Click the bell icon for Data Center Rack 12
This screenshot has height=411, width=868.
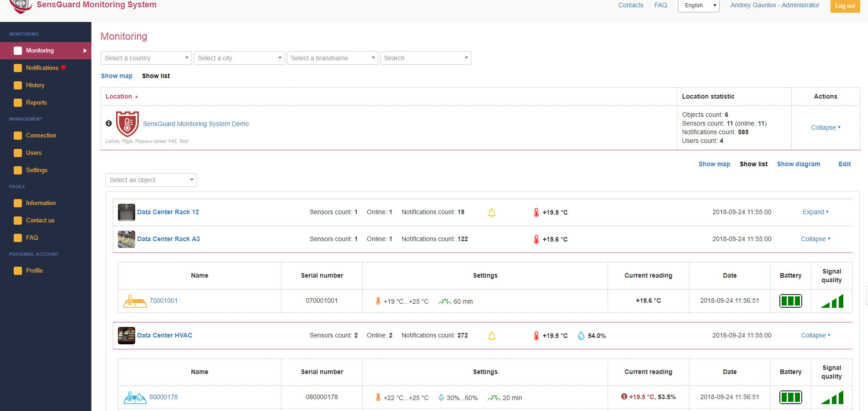[492, 212]
